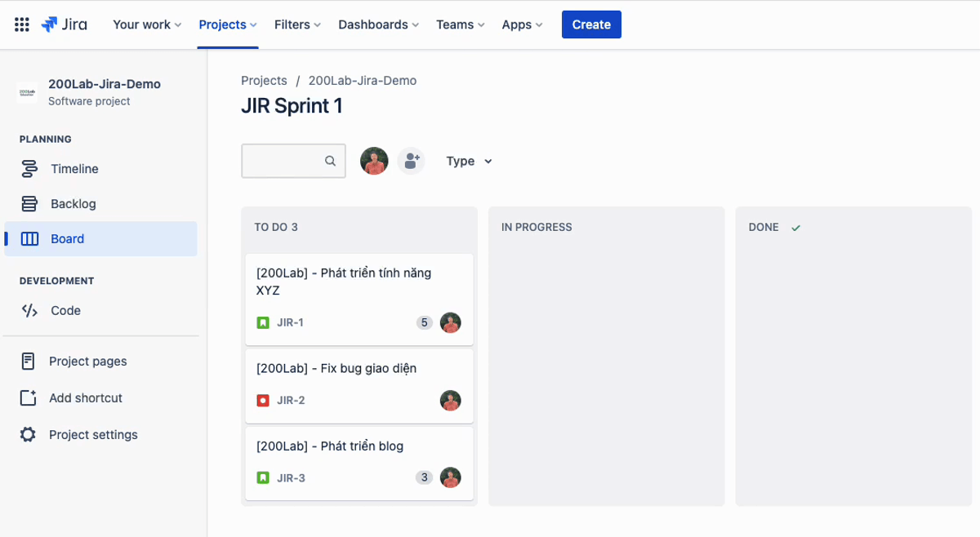The height and width of the screenshot is (537, 980).
Task: Click the Project settings gear icon
Action: coord(28,434)
